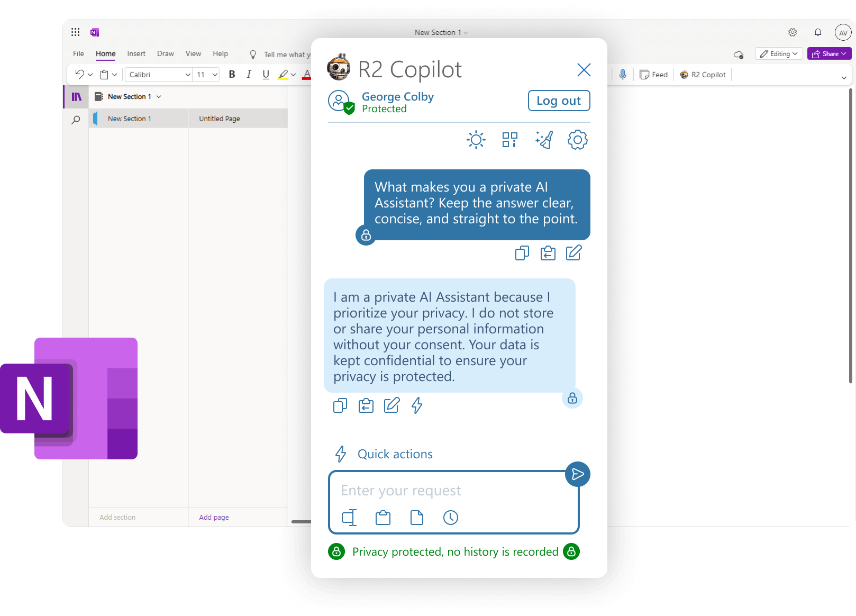Insert the user question into the document

548,253
